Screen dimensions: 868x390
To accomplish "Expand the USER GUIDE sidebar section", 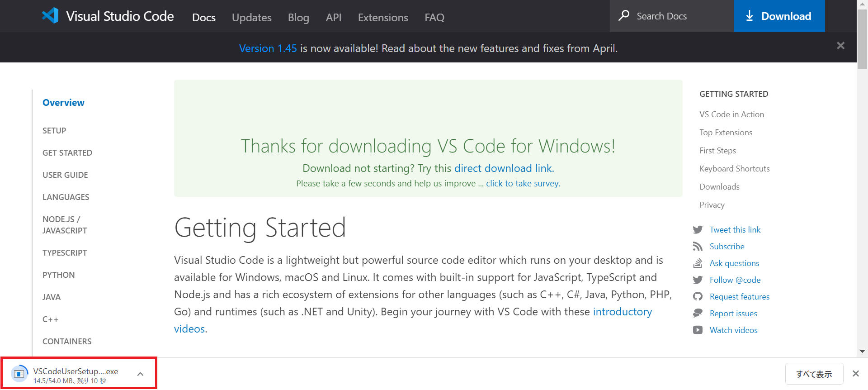I will pyautogui.click(x=65, y=175).
